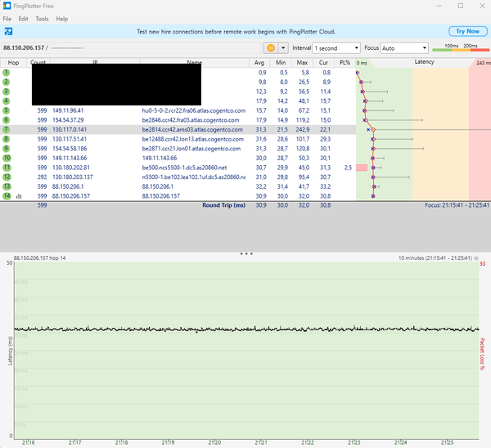Open the Focus Auto dropdown

click(404, 48)
